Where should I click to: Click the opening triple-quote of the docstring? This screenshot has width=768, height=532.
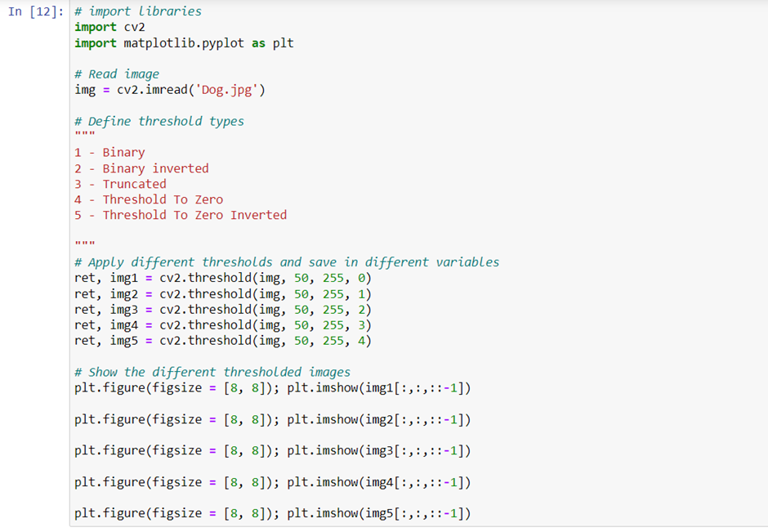pyautogui.click(x=85, y=134)
